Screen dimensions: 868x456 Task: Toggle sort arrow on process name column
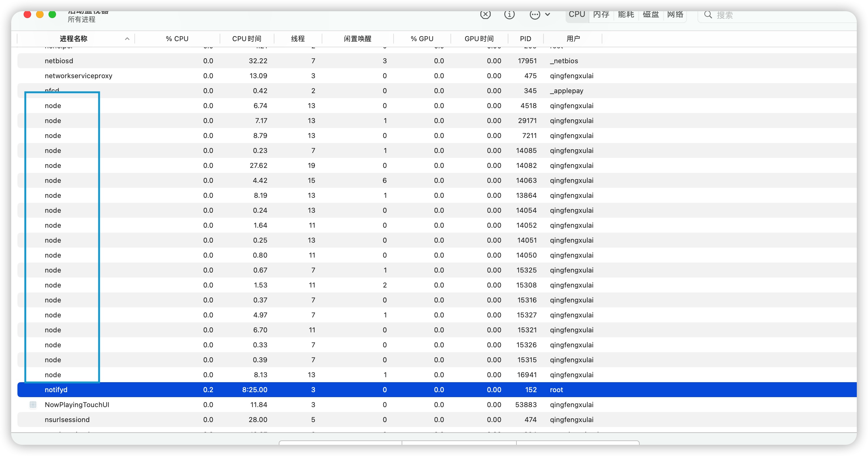127,39
